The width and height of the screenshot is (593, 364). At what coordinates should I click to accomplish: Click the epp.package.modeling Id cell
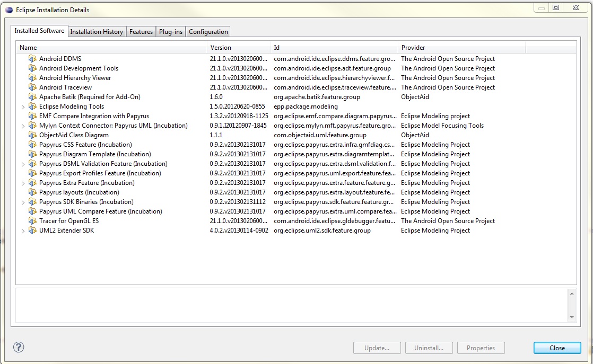(306, 106)
